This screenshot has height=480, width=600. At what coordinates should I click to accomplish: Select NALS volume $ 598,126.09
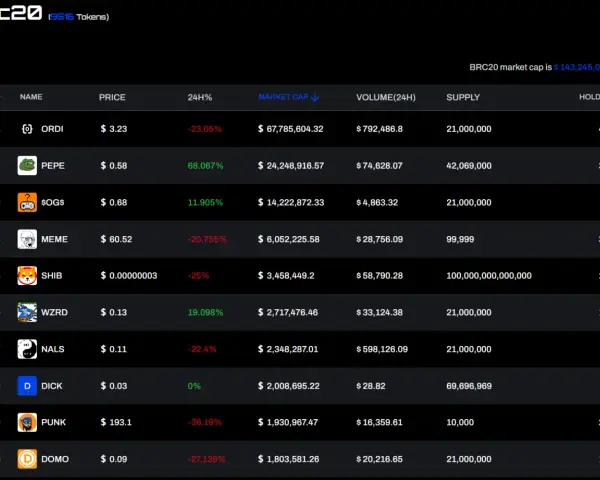pos(382,349)
